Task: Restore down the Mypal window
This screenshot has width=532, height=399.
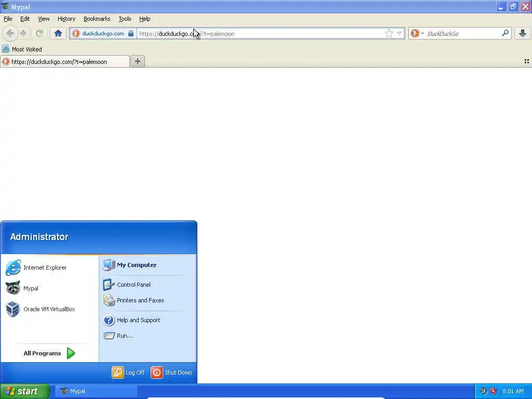Action: tap(513, 6)
